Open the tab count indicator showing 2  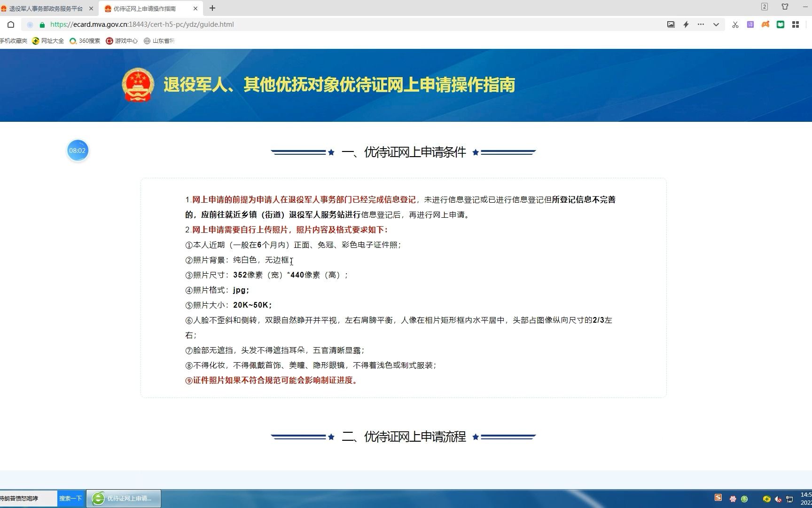pos(765,7)
